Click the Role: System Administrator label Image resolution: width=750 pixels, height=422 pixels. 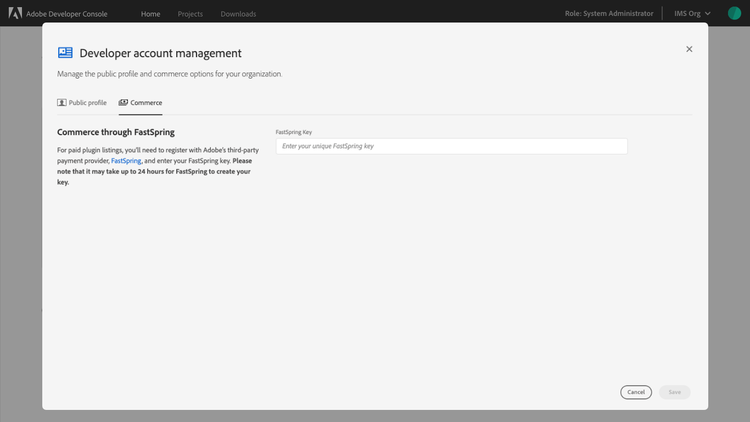pos(609,13)
